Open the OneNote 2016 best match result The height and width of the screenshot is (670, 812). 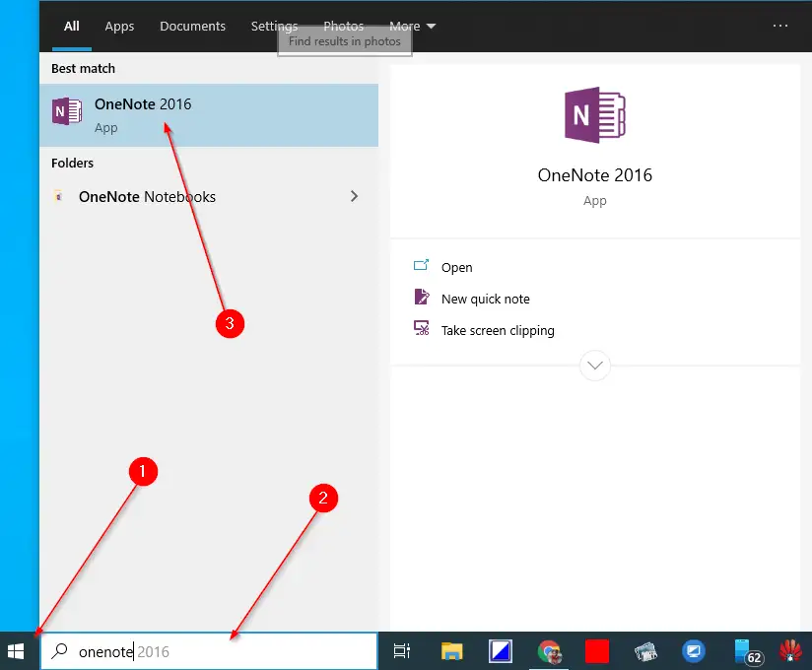(209, 115)
